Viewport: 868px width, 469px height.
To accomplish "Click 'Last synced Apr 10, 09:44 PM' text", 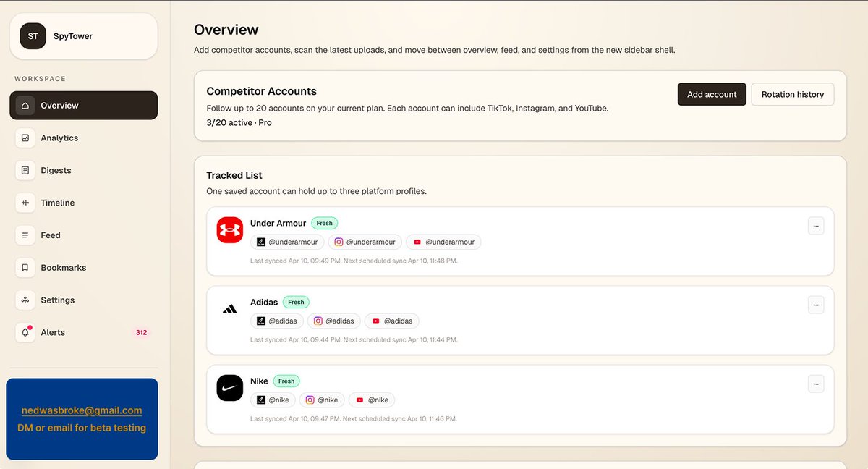I will [295, 339].
